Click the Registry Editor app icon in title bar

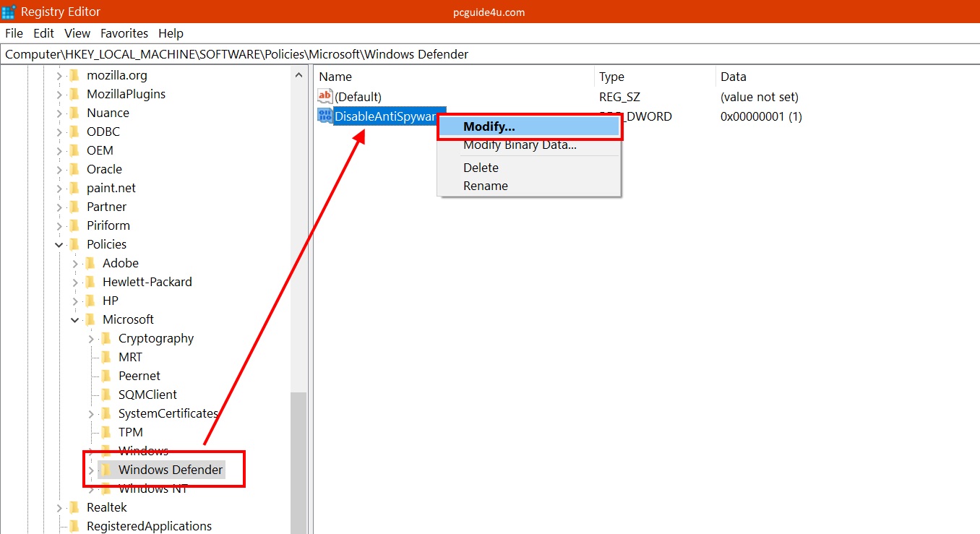[9, 12]
